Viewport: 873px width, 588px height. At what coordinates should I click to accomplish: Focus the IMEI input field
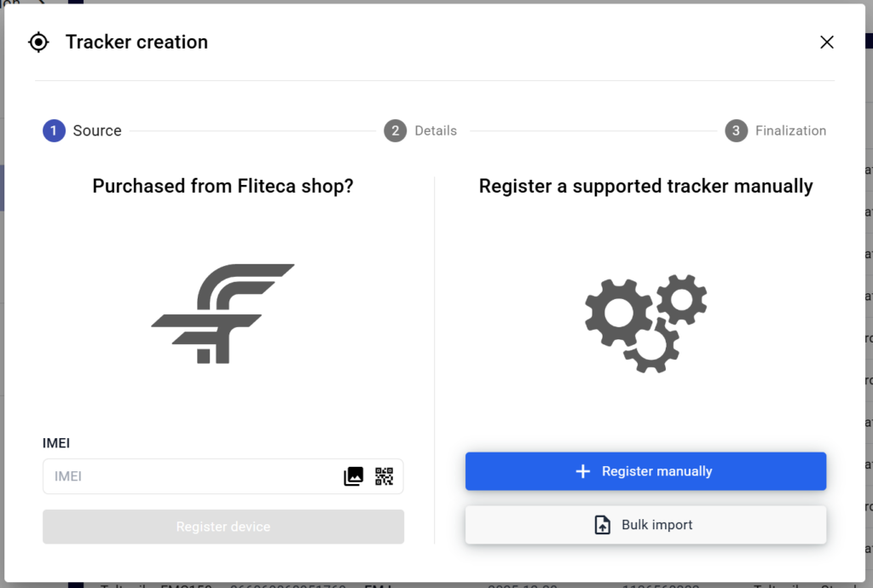192,476
